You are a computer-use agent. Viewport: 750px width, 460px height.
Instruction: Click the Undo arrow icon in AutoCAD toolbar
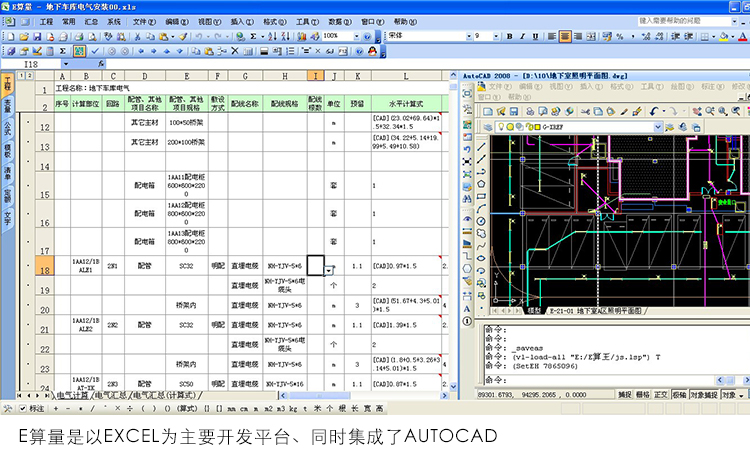pyautogui.click(x=654, y=111)
